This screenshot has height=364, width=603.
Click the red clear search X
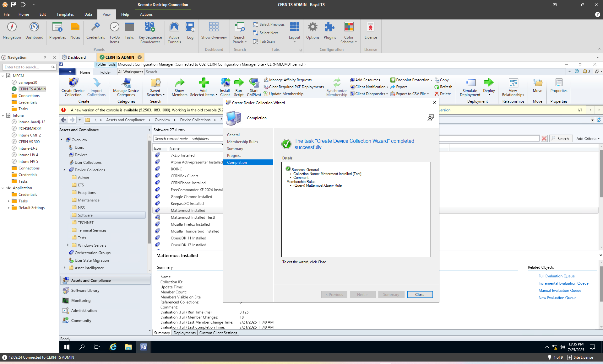544,138
